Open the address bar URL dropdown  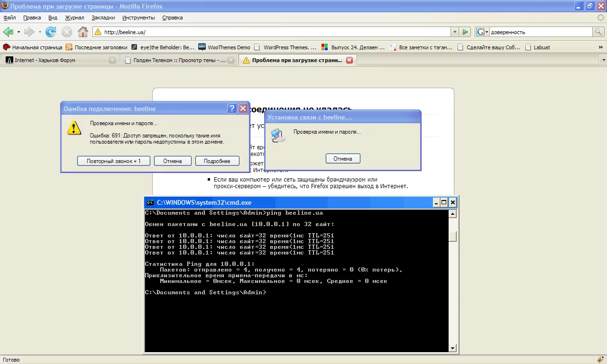click(455, 32)
